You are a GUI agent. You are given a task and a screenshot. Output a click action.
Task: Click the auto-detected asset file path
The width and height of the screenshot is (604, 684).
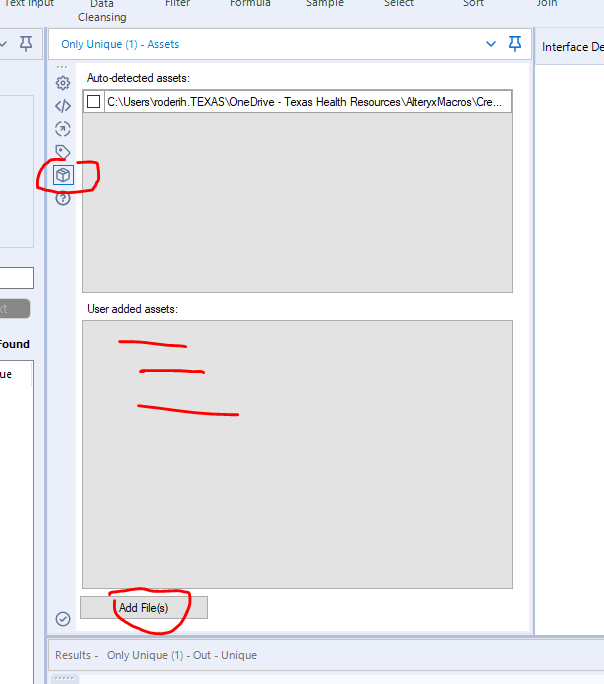304,102
